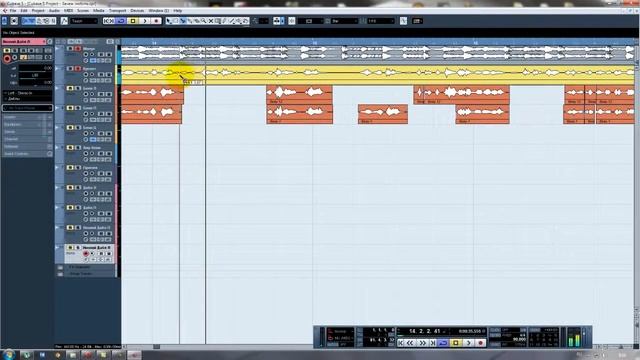The image size is (640, 360).
Task: Select the Range Selection tool
Action: click(x=176, y=21)
